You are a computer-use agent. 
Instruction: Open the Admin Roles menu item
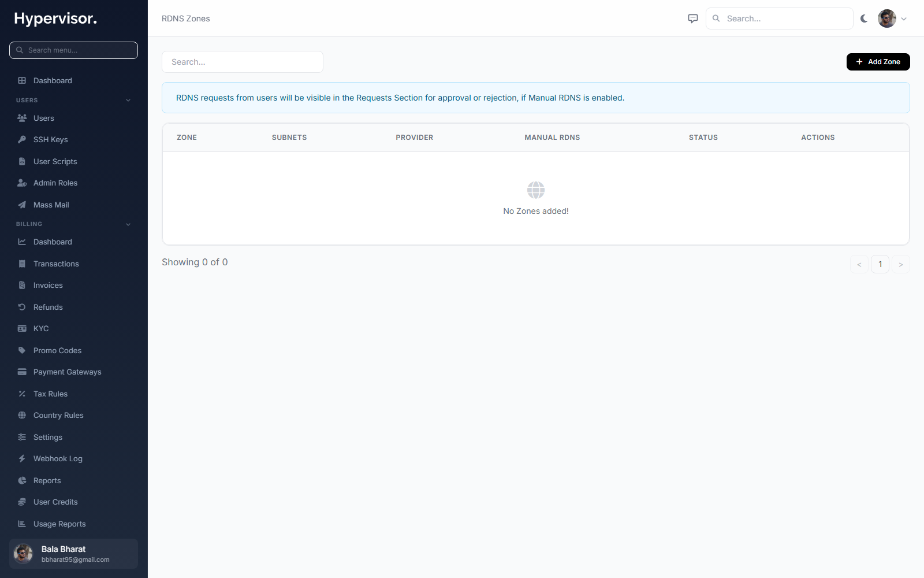coord(73,183)
